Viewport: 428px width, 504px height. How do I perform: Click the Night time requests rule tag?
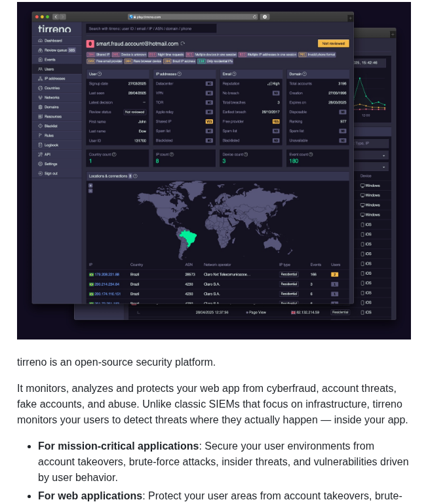coord(166,54)
